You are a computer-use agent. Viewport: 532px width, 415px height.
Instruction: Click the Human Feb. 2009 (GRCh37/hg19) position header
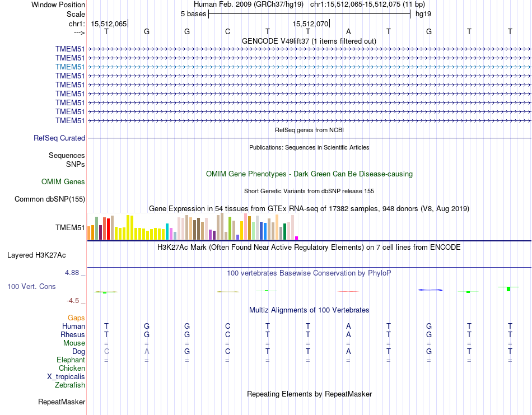[x=248, y=4]
